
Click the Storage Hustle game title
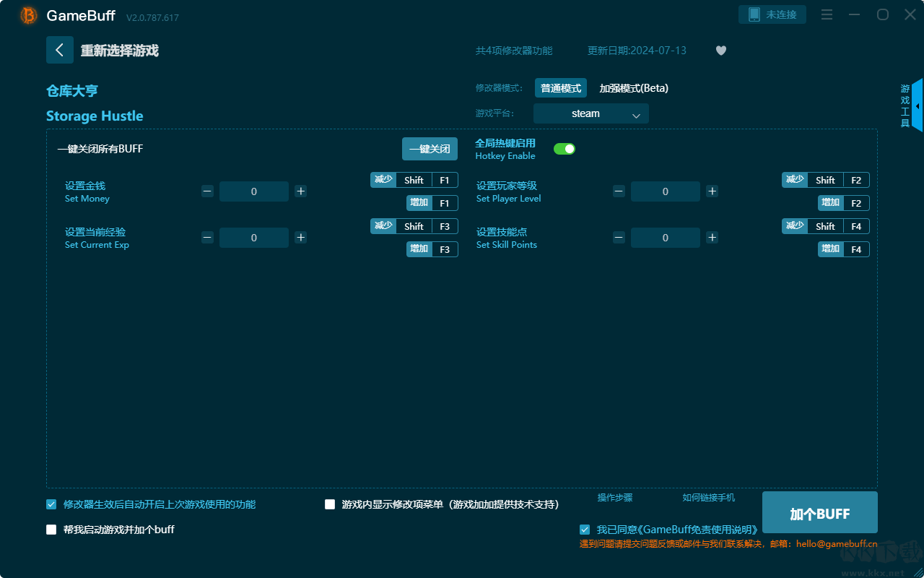95,116
